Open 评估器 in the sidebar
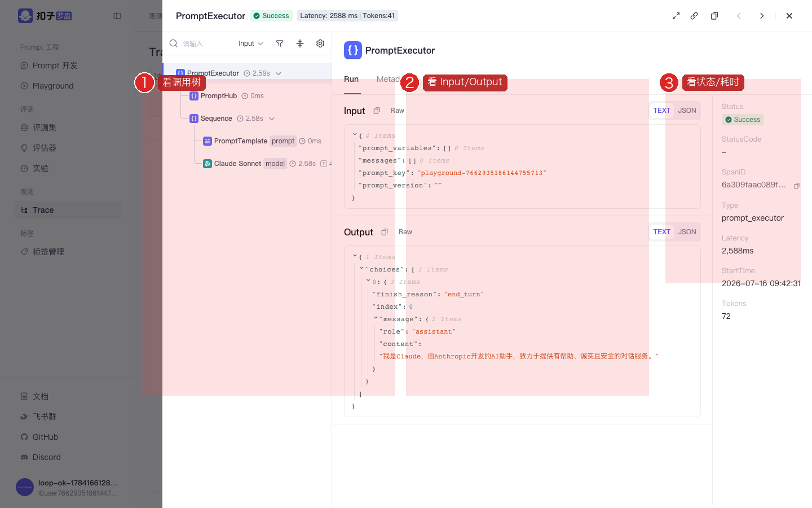Screen dimensions: 812x508 pyautogui.click(x=68, y=148)
